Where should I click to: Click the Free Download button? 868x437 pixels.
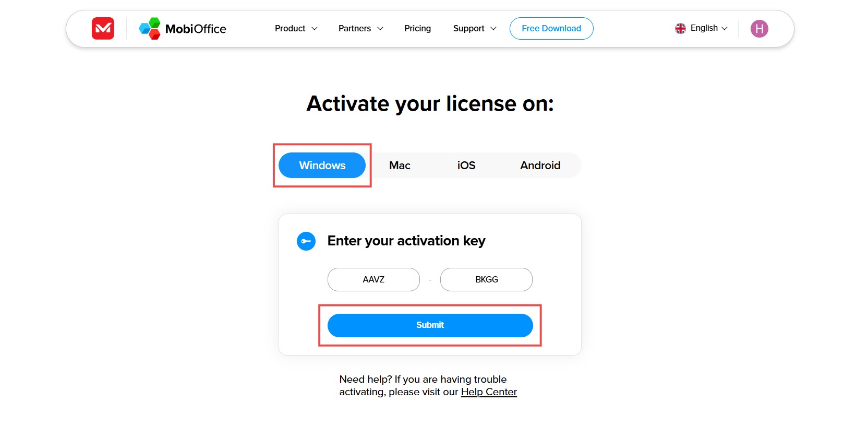(551, 28)
